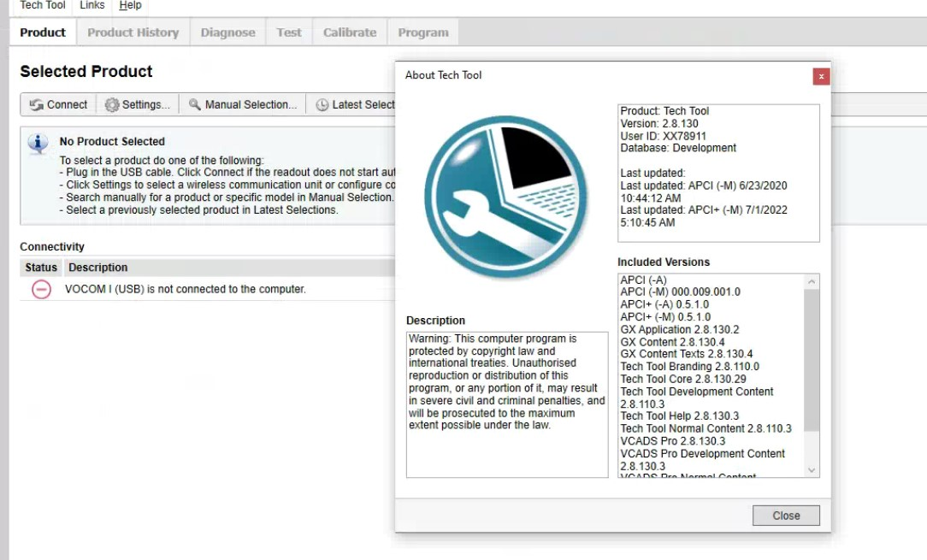
Task: Select 'Tech Tool Help 2.8.130.3' entry
Action: click(680, 416)
